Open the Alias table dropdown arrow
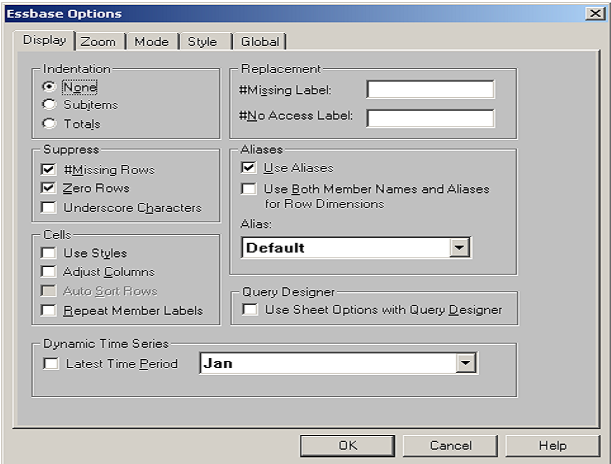611x464 pixels. 459,247
